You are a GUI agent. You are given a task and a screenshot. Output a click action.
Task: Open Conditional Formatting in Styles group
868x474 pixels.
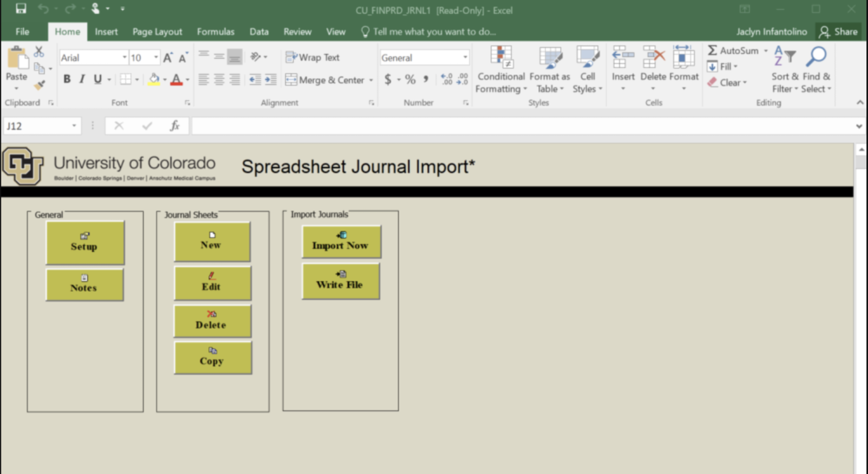(501, 69)
